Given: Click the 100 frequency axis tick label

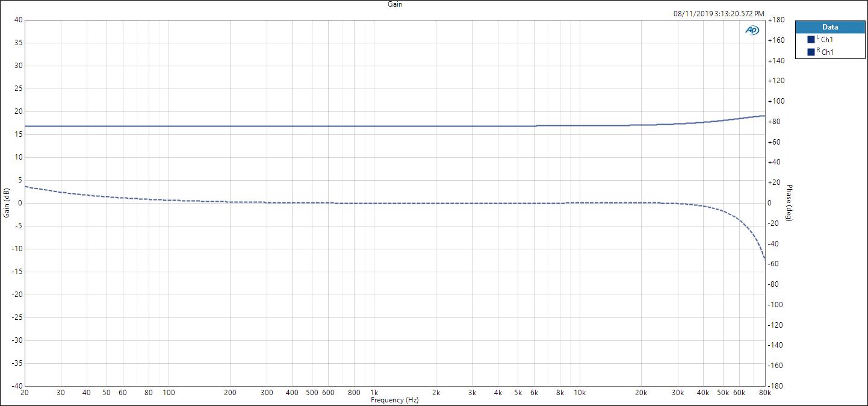Looking at the screenshot, I should pyautogui.click(x=169, y=393).
